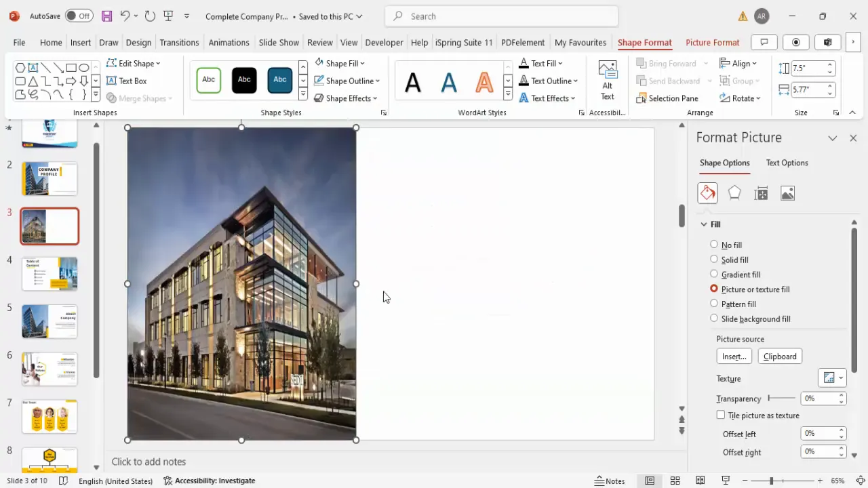Open the Shape Fill dropdown
This screenshot has width=868, height=488.
[x=339, y=63]
